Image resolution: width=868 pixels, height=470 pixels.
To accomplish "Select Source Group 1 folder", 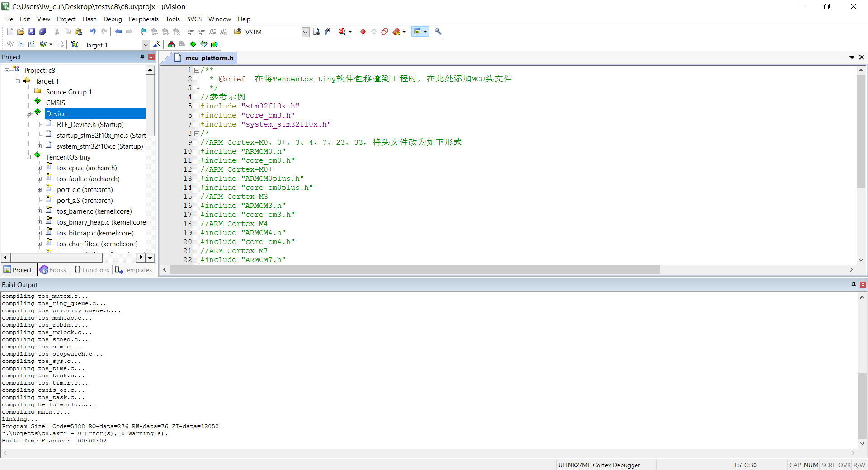I will 69,92.
